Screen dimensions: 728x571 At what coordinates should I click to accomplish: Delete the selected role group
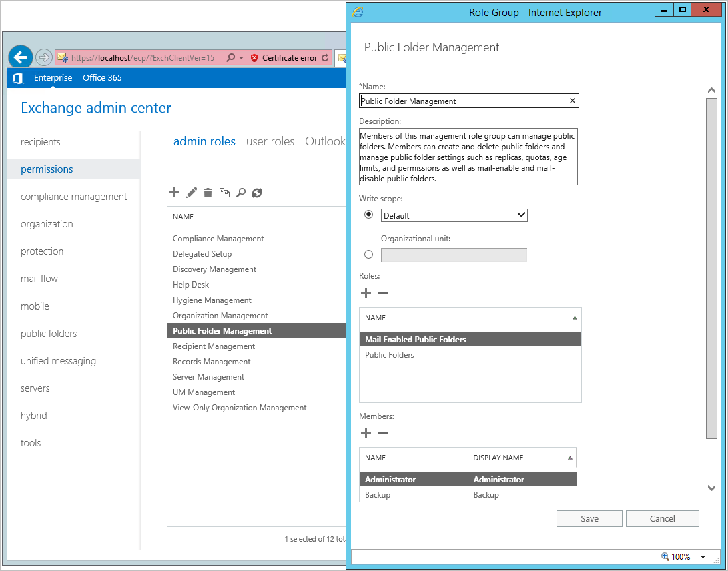[208, 193]
